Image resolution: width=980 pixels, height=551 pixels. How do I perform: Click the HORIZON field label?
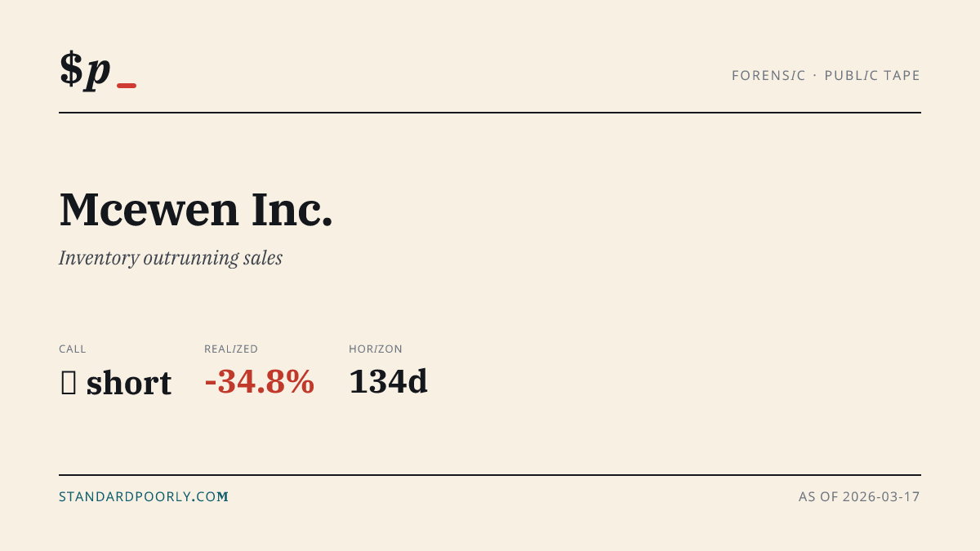coord(376,349)
